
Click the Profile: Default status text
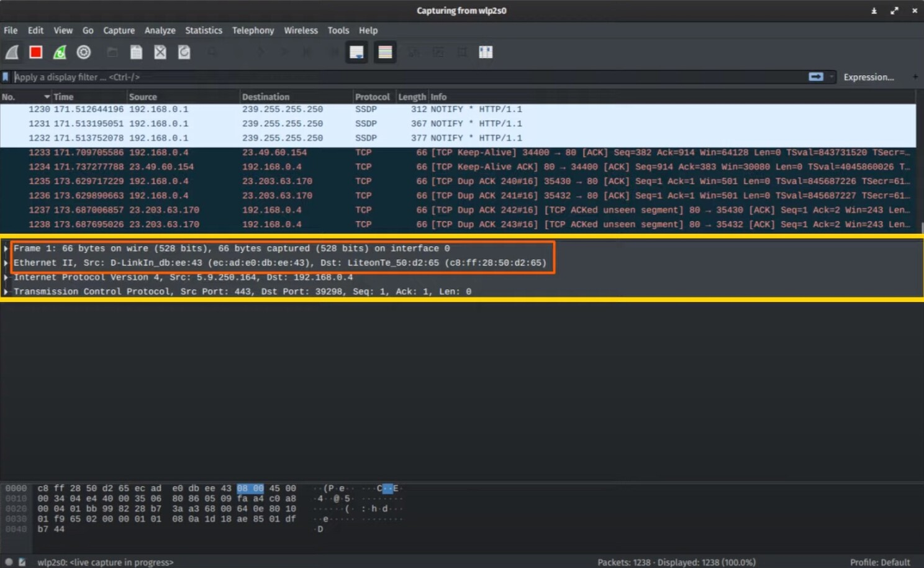pos(879,562)
